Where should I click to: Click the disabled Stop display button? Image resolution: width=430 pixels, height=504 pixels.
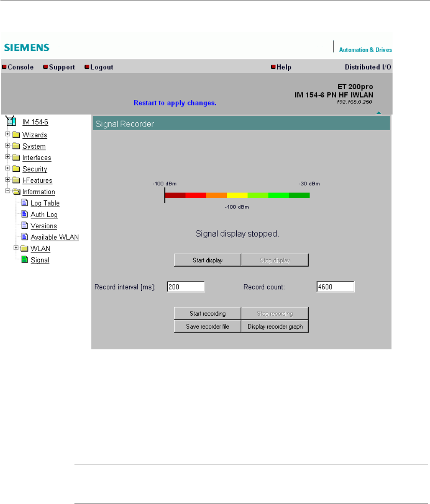275,260
